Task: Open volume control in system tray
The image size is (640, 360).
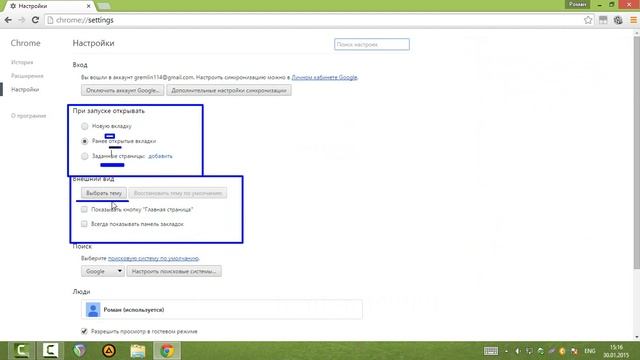Action: point(518,351)
